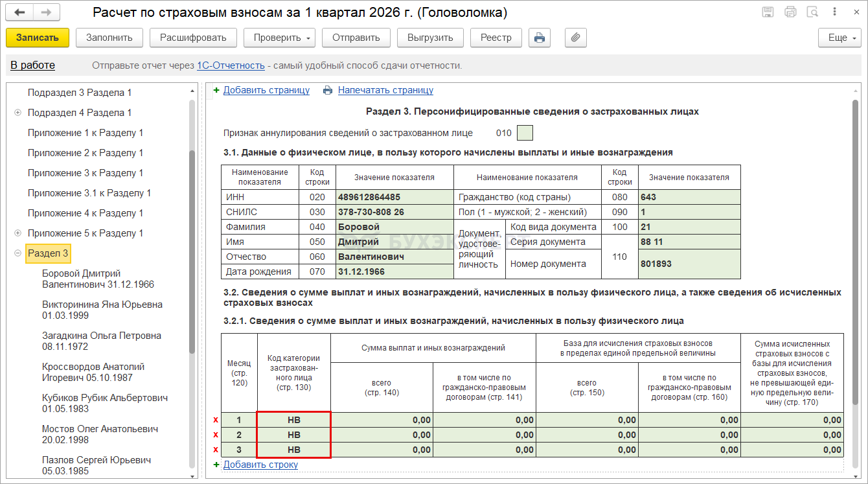Expand Приложение 5 к Разделу 1 node
This screenshot has width=868, height=484.
coord(17,233)
